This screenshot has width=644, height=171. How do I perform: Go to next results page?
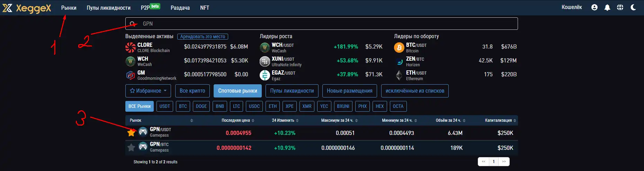(504, 162)
